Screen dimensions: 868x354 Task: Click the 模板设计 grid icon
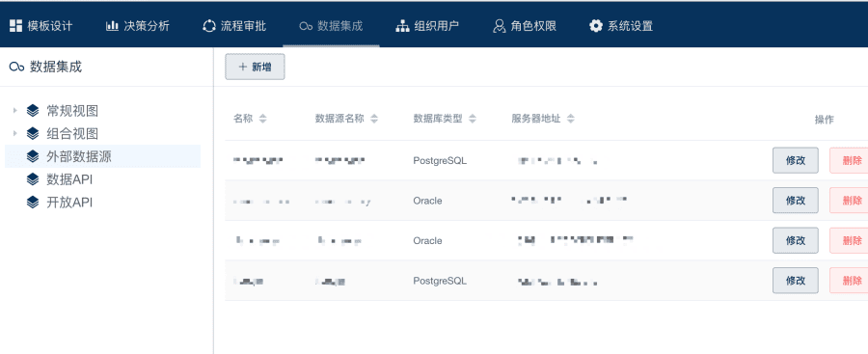click(x=16, y=26)
